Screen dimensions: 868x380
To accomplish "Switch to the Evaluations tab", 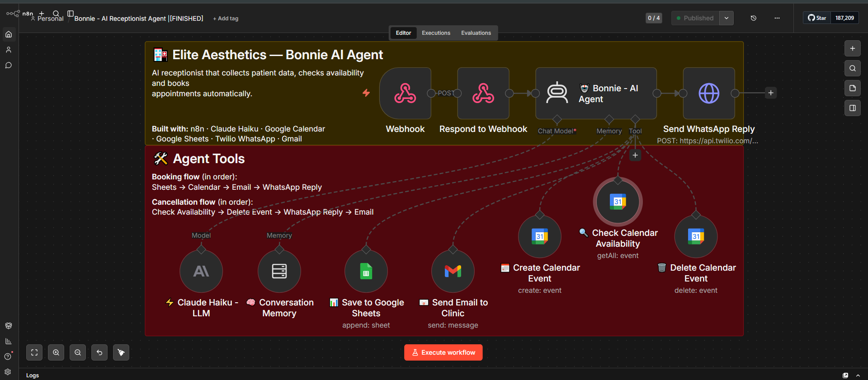I will pyautogui.click(x=476, y=33).
